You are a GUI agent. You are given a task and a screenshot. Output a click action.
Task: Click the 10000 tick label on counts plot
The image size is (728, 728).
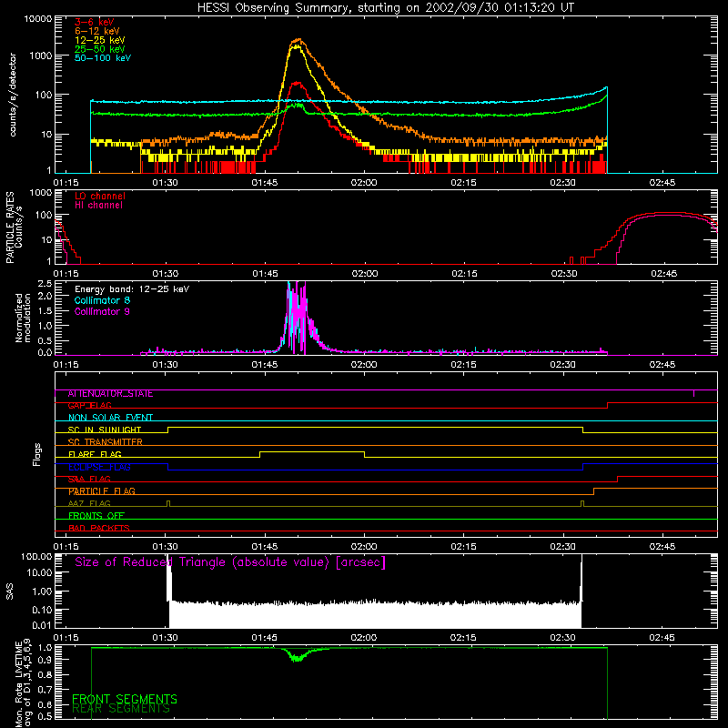pos(37,18)
